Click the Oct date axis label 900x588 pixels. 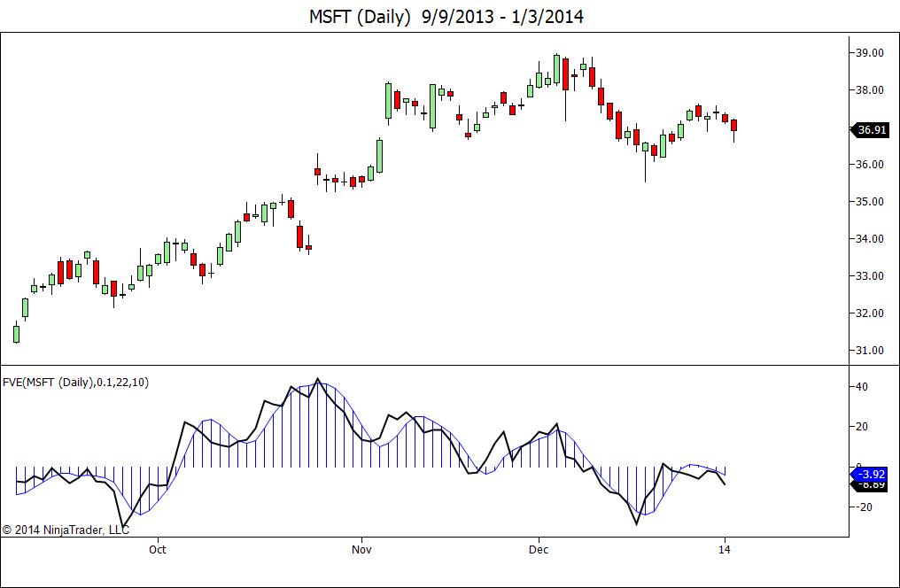[x=158, y=550]
